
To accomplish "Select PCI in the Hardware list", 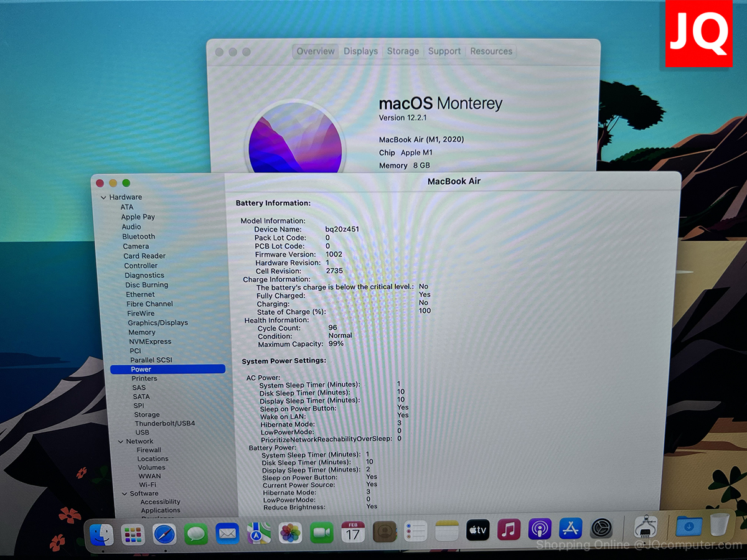I will click(x=136, y=351).
